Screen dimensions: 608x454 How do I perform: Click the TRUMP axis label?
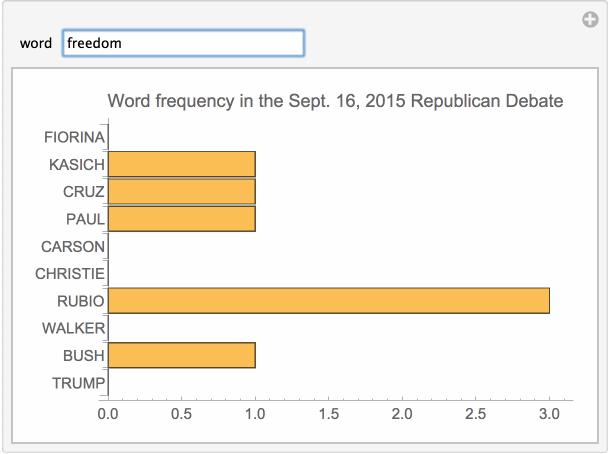tap(77, 382)
